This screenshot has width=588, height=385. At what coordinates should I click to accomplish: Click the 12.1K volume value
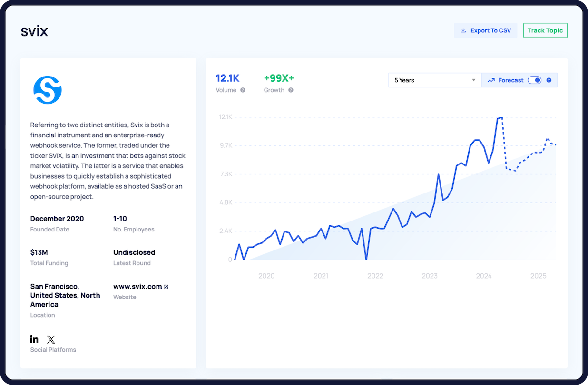coord(228,78)
